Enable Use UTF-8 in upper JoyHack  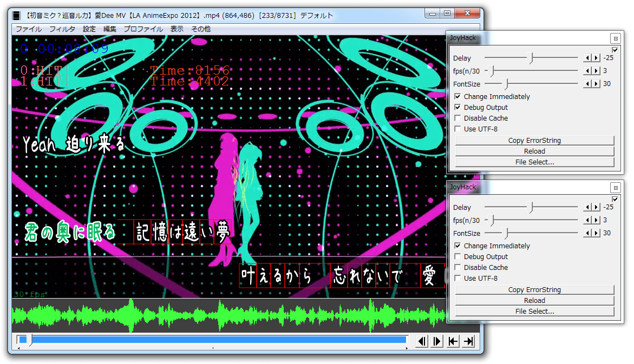[x=457, y=129]
